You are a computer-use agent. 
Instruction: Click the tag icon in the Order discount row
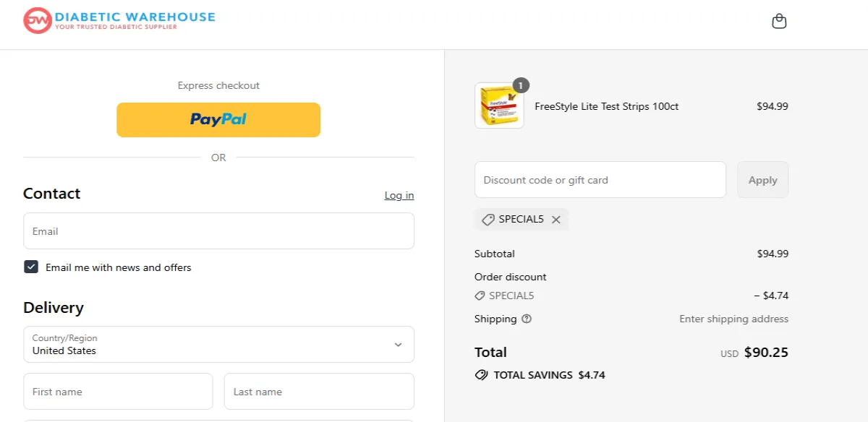tap(480, 296)
